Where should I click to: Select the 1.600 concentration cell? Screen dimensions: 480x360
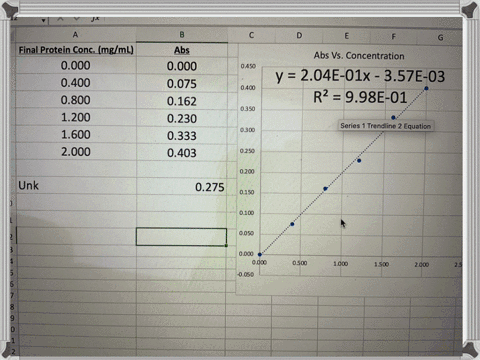coord(76,135)
